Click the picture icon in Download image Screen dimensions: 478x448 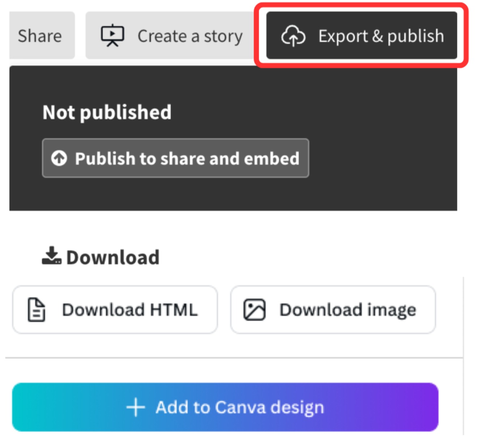[x=254, y=310]
